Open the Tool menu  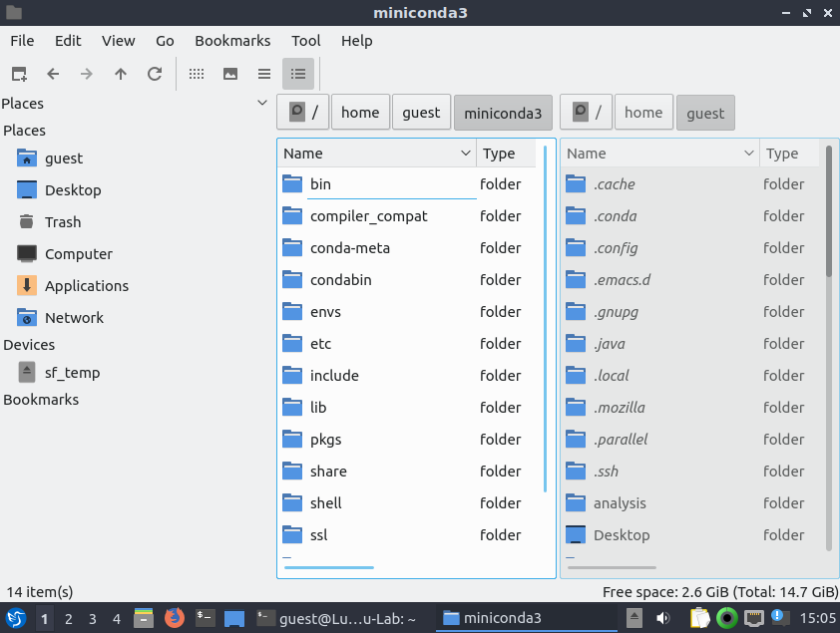(x=306, y=41)
